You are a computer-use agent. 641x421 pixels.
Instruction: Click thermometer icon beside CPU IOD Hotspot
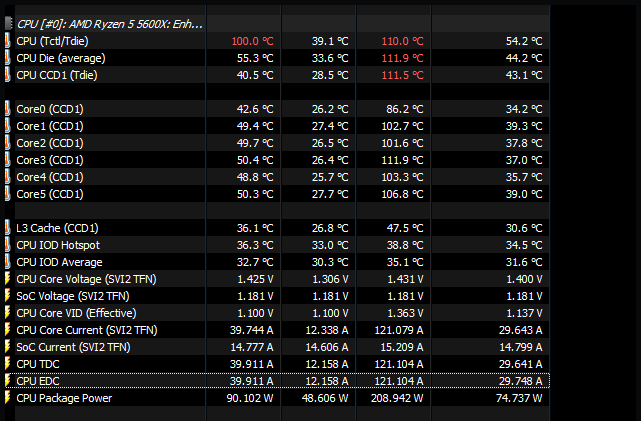(x=7, y=245)
